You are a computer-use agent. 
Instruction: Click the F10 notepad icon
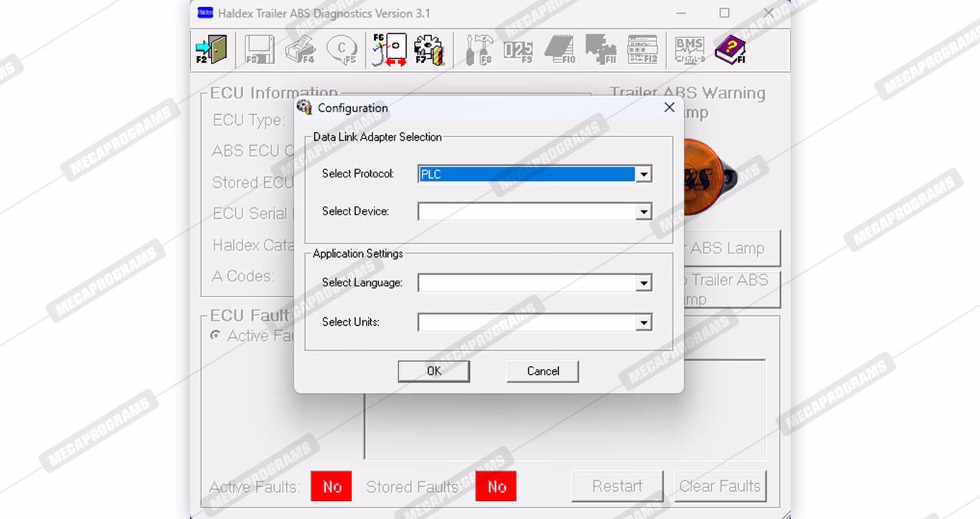point(559,50)
